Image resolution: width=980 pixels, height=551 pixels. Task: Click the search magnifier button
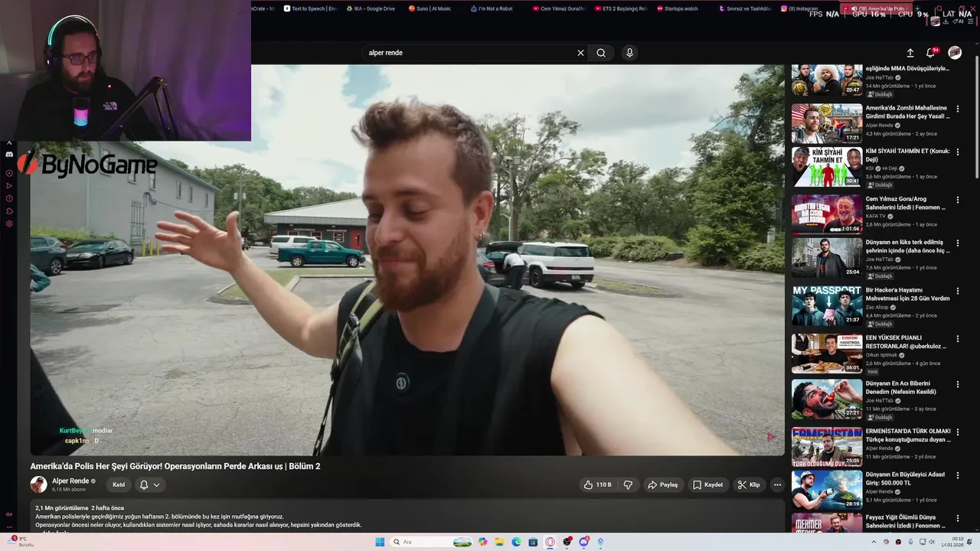click(601, 53)
